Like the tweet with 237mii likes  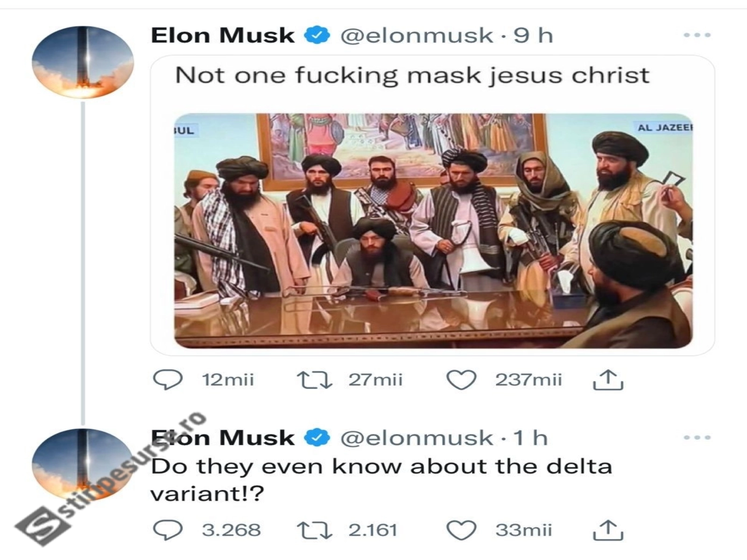(x=461, y=380)
